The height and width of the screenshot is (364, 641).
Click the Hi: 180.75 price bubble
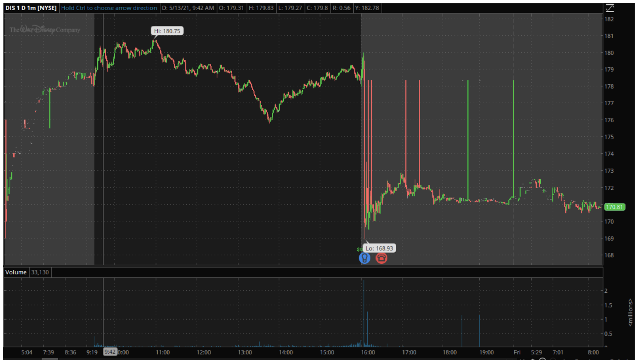coord(167,31)
